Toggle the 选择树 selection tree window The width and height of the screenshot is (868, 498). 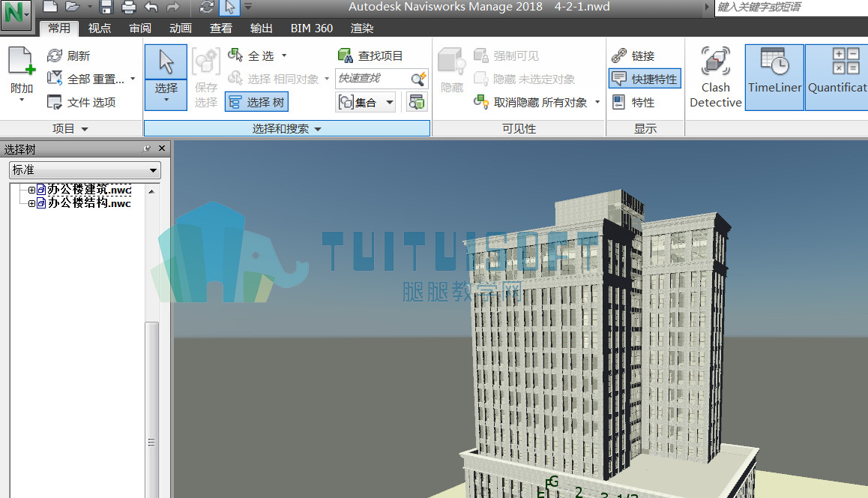pyautogui.click(x=257, y=103)
